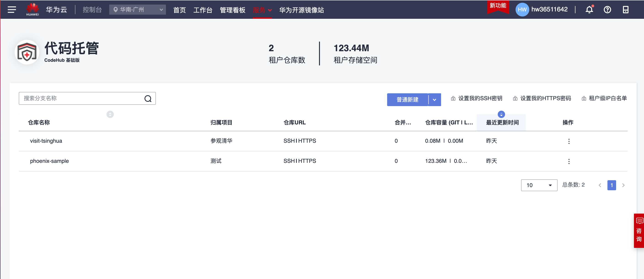
Task: Open 设置我的SSH密钥 link
Action: pos(476,98)
